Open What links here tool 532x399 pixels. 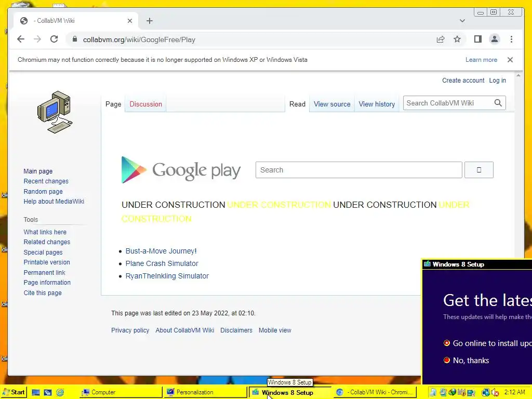click(45, 232)
